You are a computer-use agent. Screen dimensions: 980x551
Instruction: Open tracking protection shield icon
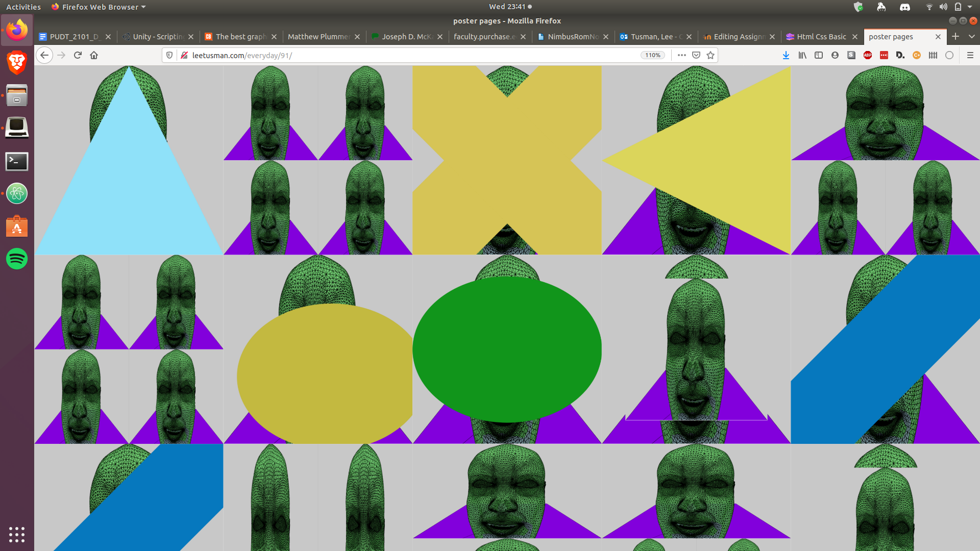pos(169,55)
